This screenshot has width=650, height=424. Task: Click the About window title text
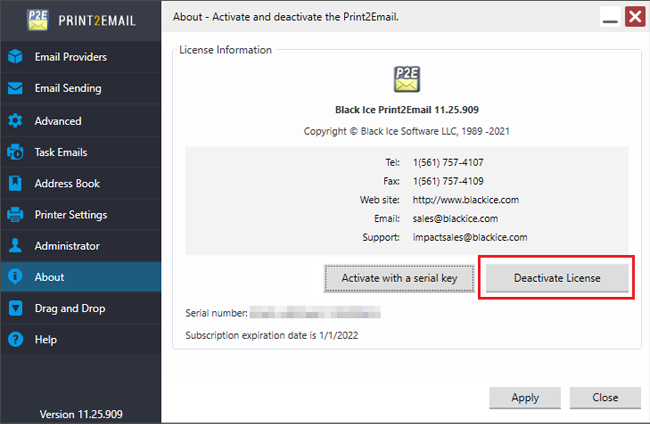tap(286, 17)
